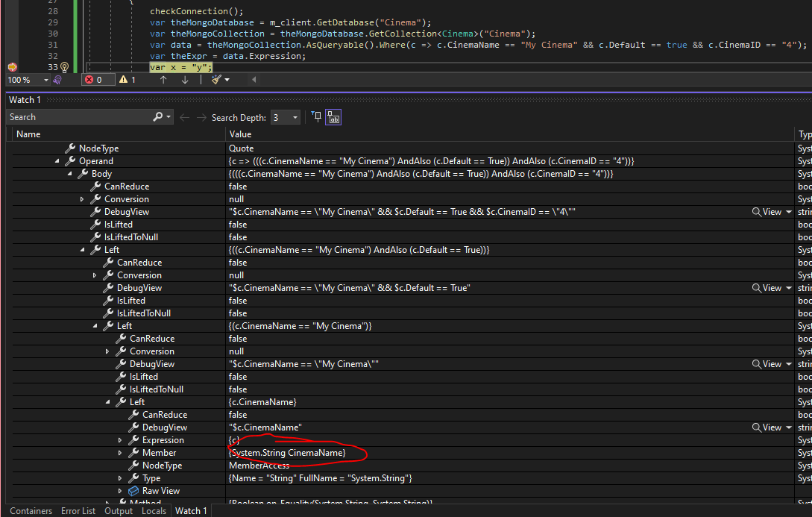Click the navigate to next issue arrow
This screenshot has width=812, height=517.
pos(185,79)
